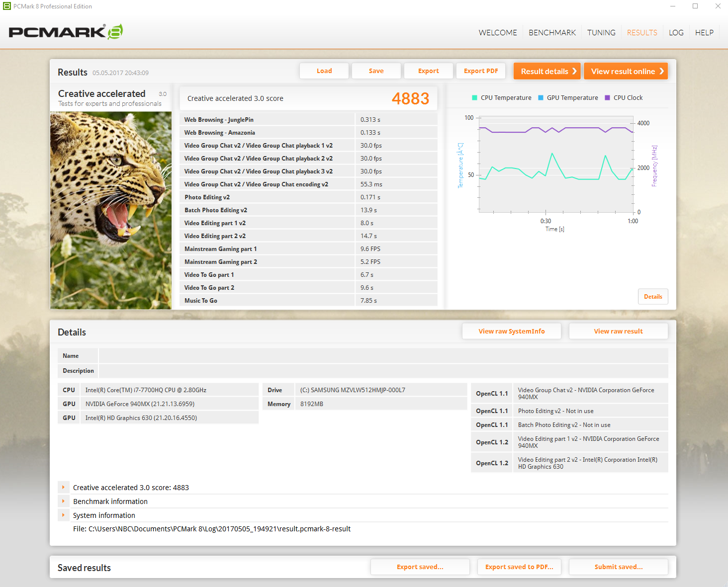Click the Name input field
The image size is (728, 587).
[x=383, y=356]
